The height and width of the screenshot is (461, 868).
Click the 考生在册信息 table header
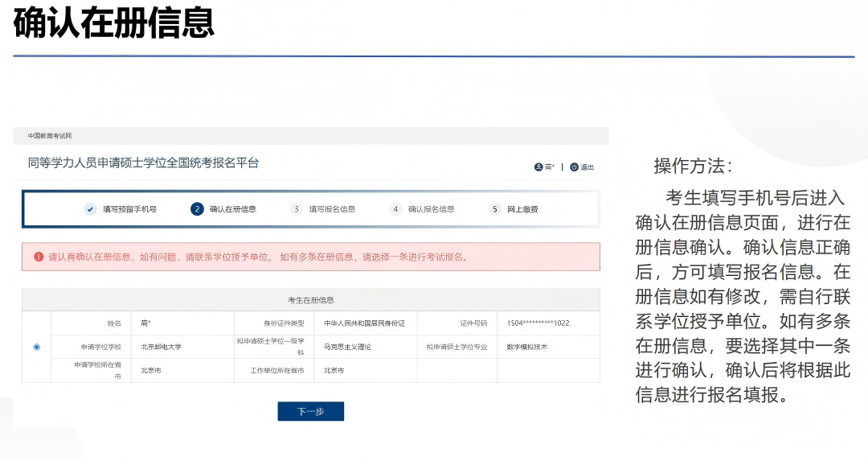[x=310, y=300]
